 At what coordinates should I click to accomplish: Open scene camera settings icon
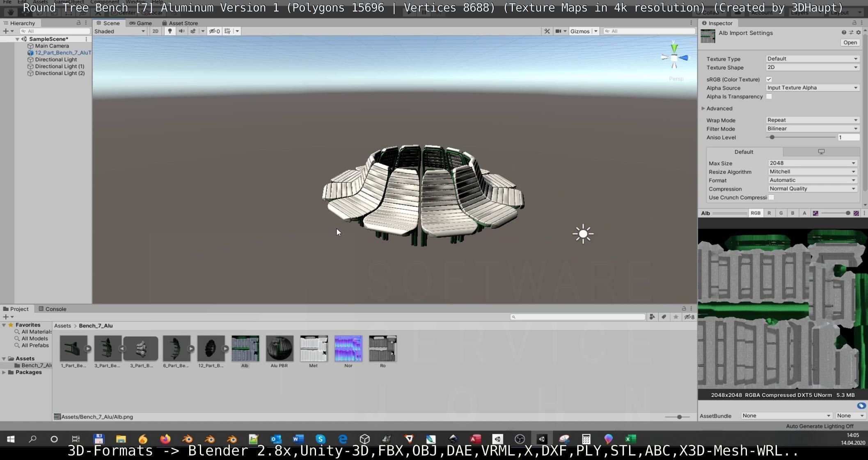click(558, 31)
